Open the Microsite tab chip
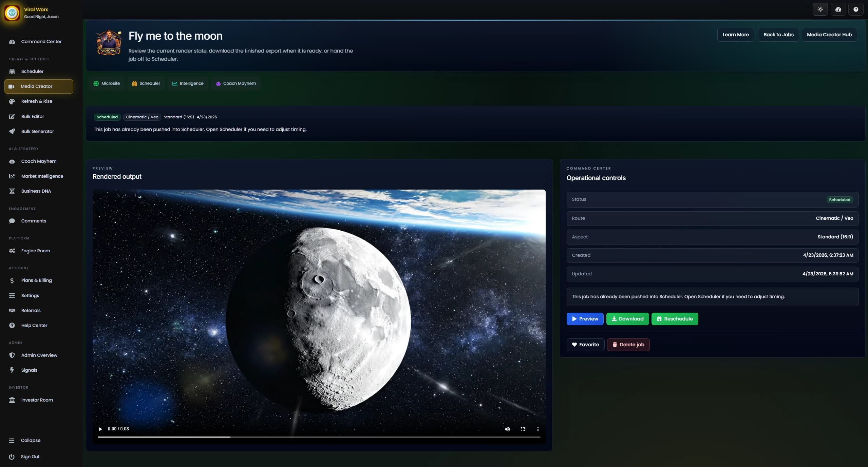This screenshot has width=868, height=467. coord(107,83)
